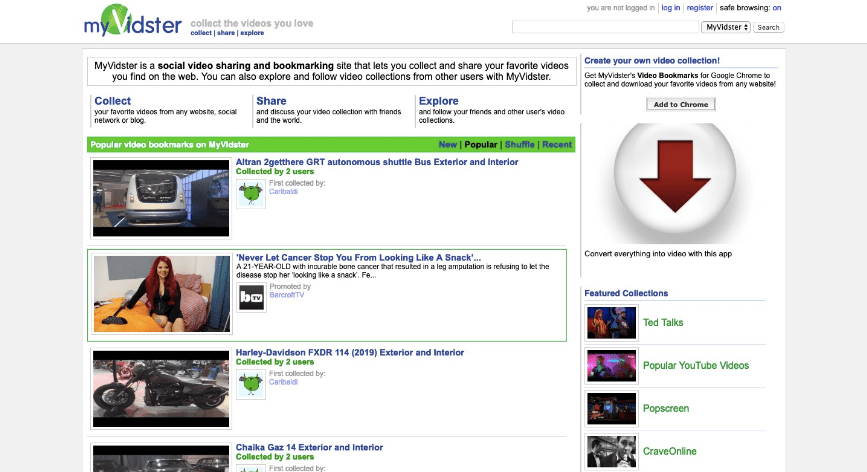Click the BarcroftTV logo icon

pos(251,298)
